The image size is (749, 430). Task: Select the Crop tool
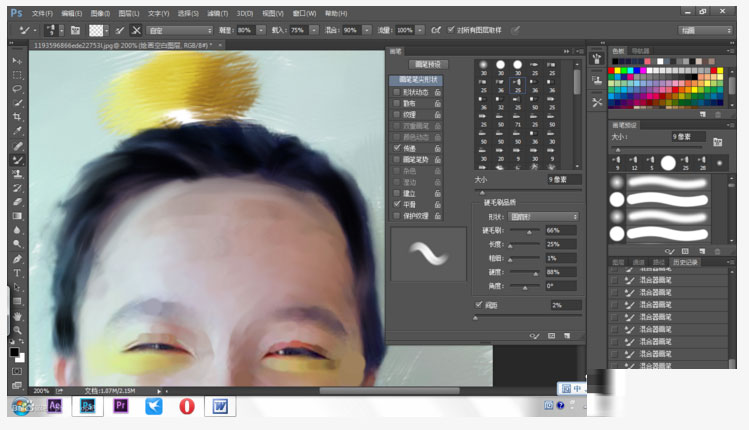17,117
